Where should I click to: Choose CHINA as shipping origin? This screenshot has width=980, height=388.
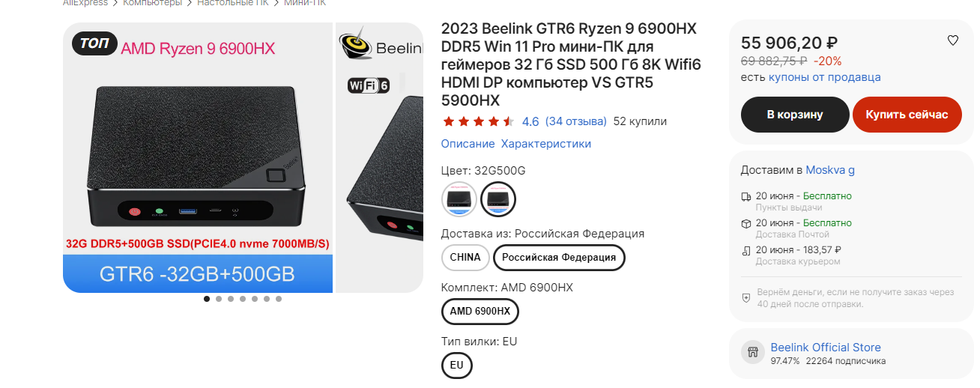point(465,257)
